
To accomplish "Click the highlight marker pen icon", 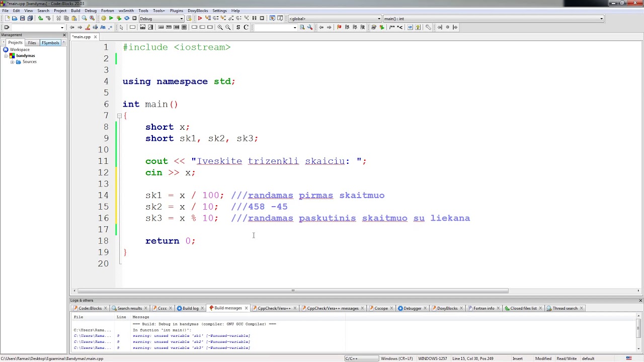I will pyautogui.click(x=88, y=27).
